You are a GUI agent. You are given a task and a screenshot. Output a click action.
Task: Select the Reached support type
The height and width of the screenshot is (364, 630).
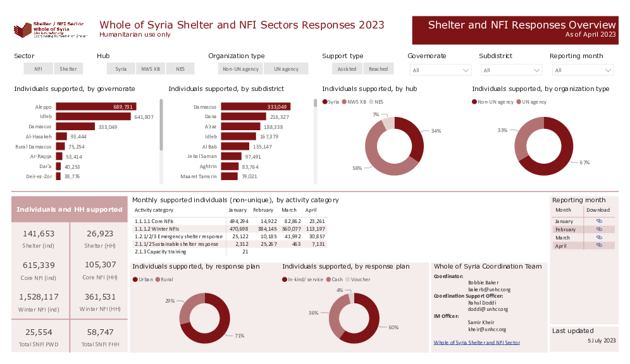pos(378,69)
